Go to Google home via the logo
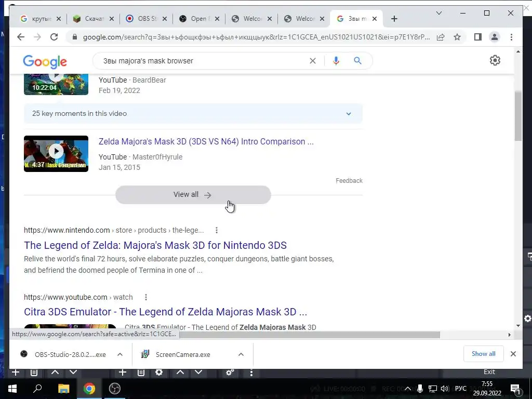Viewport: 532px width, 399px height. click(x=45, y=61)
